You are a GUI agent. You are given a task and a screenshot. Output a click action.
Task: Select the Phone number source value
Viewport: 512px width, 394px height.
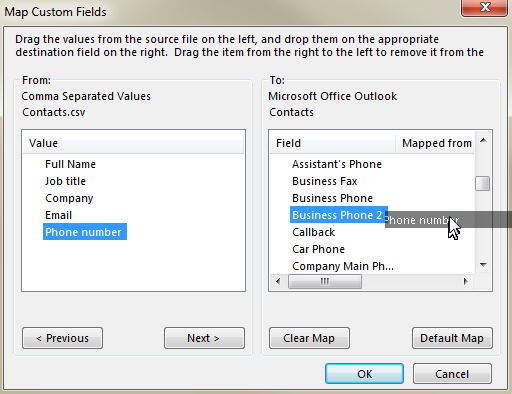85,232
